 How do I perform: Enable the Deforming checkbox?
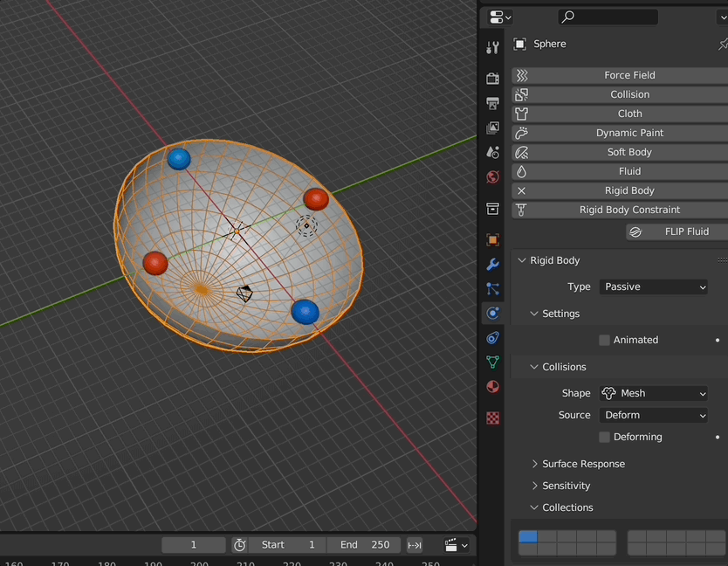coord(604,437)
